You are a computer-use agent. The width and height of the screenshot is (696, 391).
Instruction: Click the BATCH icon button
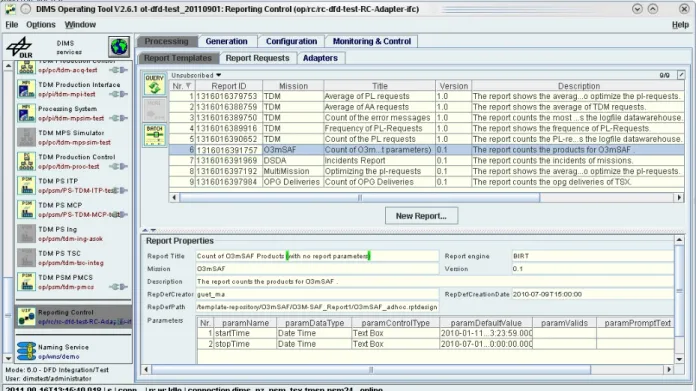[x=154, y=135]
